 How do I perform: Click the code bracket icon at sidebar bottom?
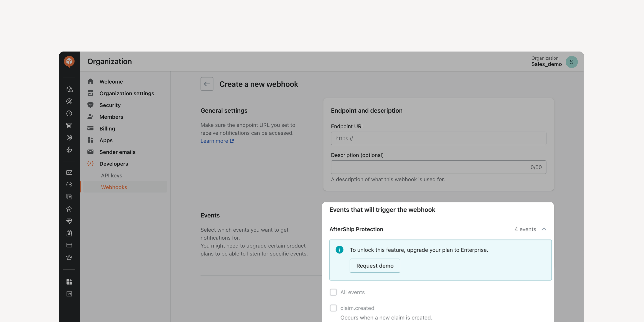69,294
